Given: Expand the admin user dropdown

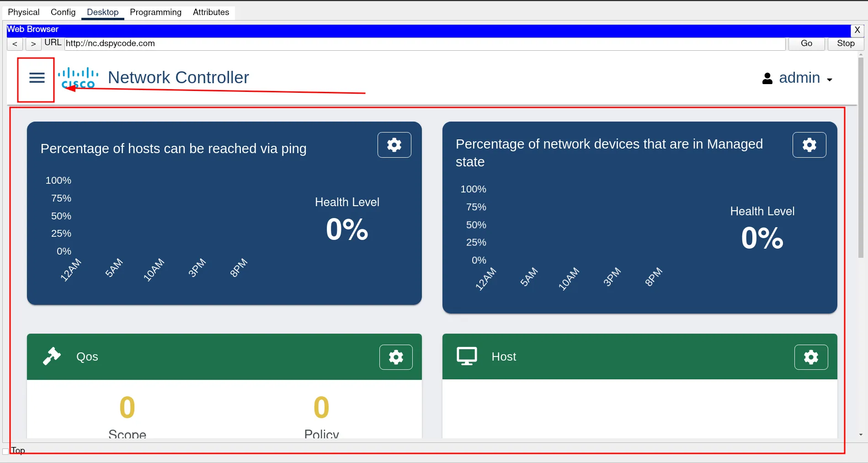Looking at the screenshot, I should (x=829, y=80).
